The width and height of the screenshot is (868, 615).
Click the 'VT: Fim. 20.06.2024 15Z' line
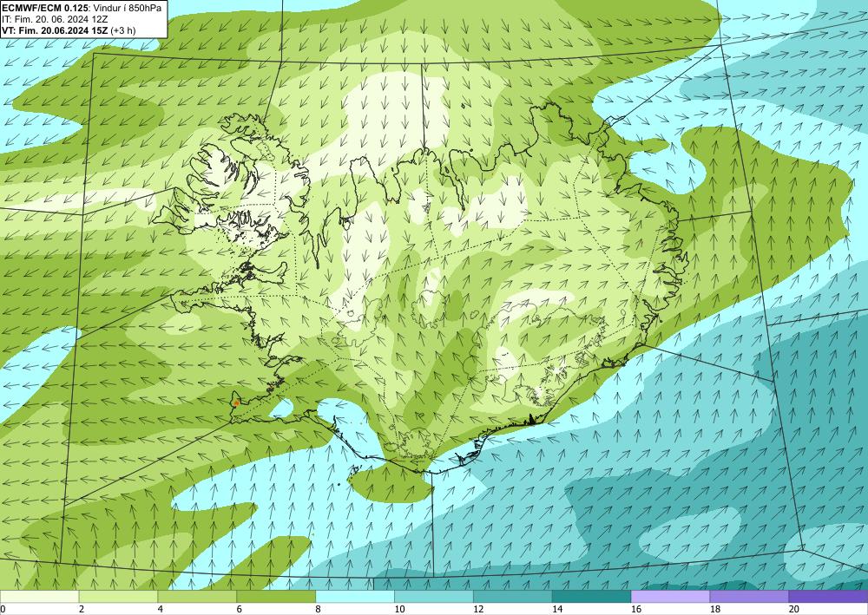55,30
